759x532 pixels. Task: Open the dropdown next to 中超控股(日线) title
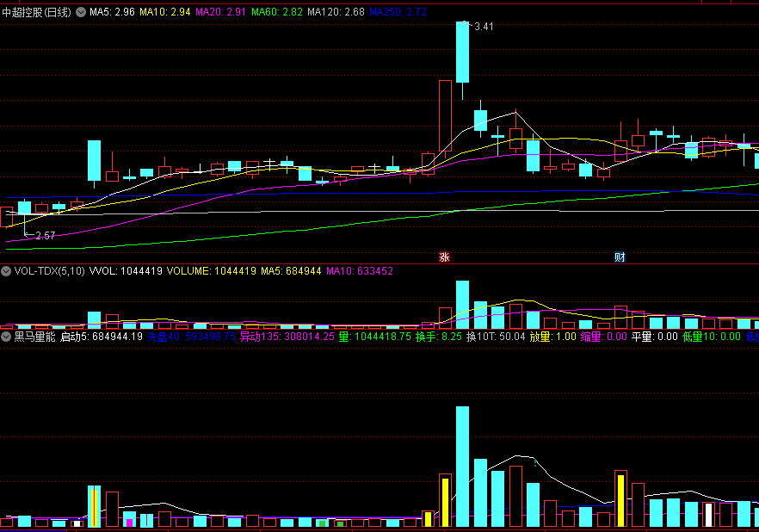[x=81, y=12]
